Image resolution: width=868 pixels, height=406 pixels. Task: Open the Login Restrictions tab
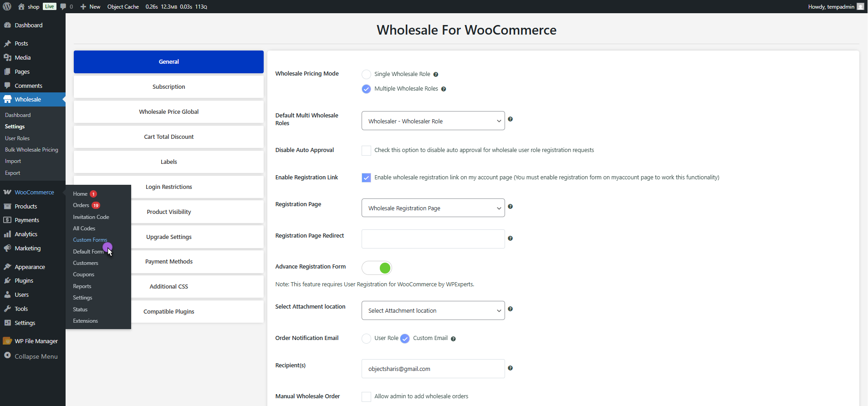pos(168,187)
